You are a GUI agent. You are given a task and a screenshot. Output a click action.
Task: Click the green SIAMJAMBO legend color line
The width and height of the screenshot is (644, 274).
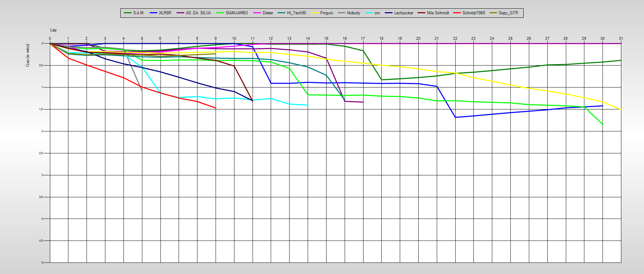220,13
